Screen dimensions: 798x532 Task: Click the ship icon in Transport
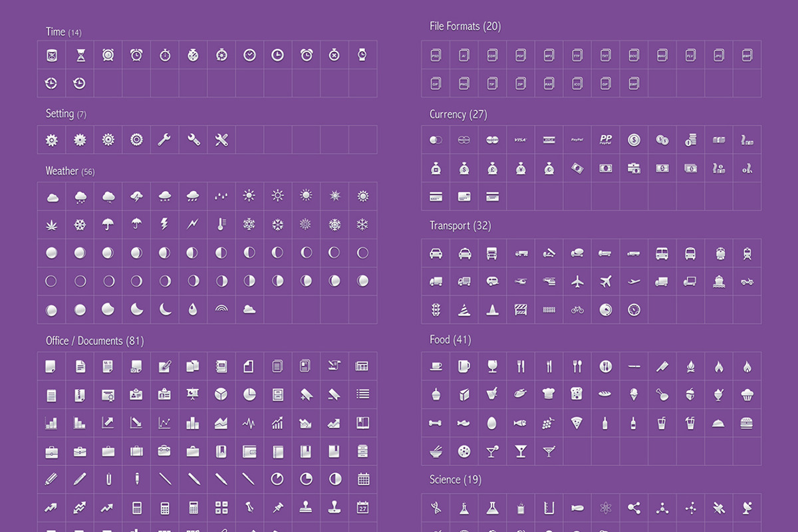(x=719, y=281)
